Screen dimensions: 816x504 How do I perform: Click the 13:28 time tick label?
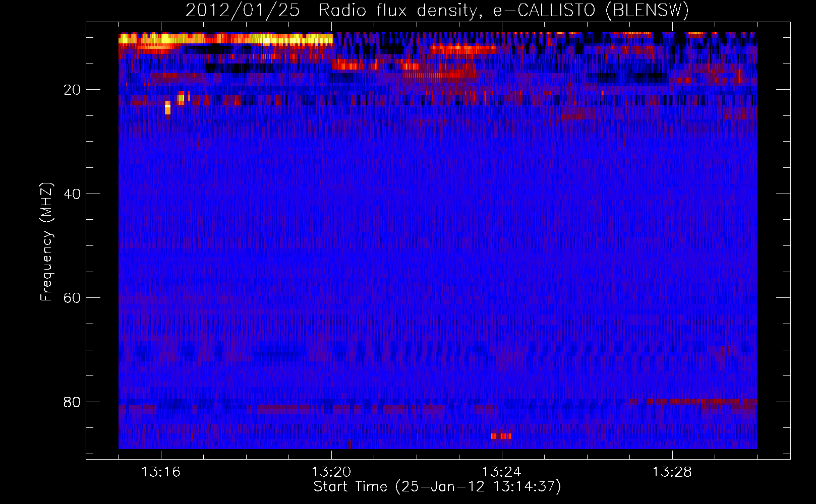click(672, 472)
